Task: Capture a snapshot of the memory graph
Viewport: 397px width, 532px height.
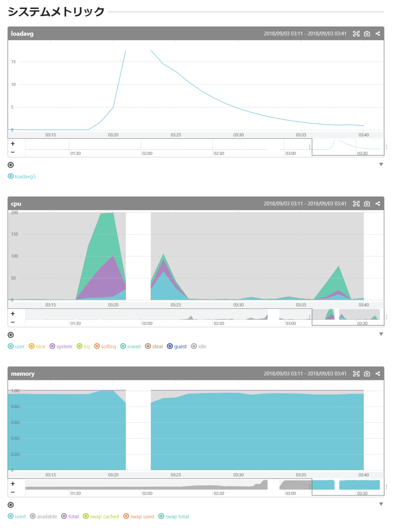Action: tap(367, 374)
